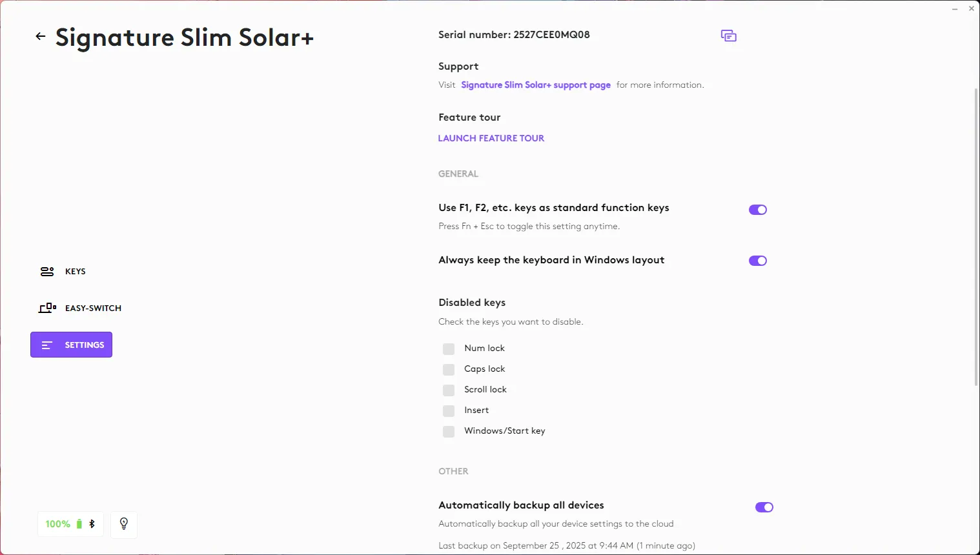Toggle standard function keys switch
The width and height of the screenshot is (980, 555).
coord(758,210)
